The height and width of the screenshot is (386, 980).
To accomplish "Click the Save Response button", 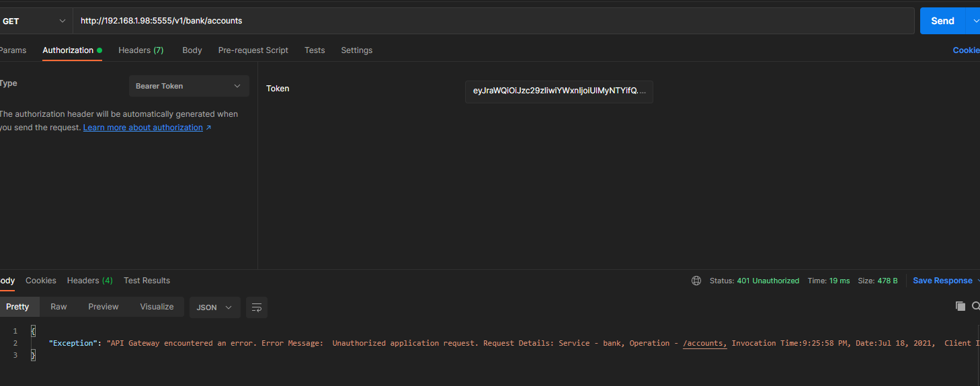I will point(942,281).
